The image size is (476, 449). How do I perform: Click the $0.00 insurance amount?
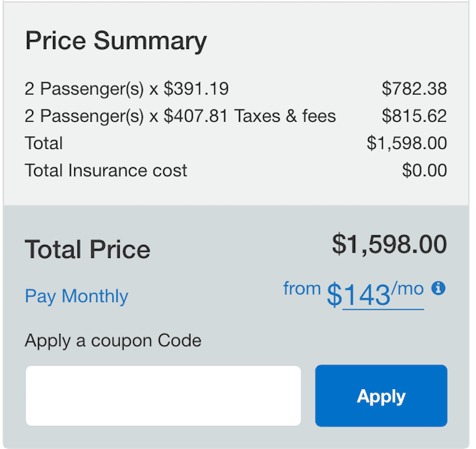(x=424, y=170)
